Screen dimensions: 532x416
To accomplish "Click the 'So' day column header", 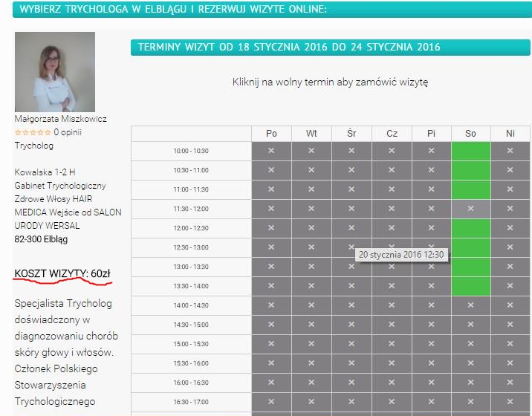I will point(470,134).
